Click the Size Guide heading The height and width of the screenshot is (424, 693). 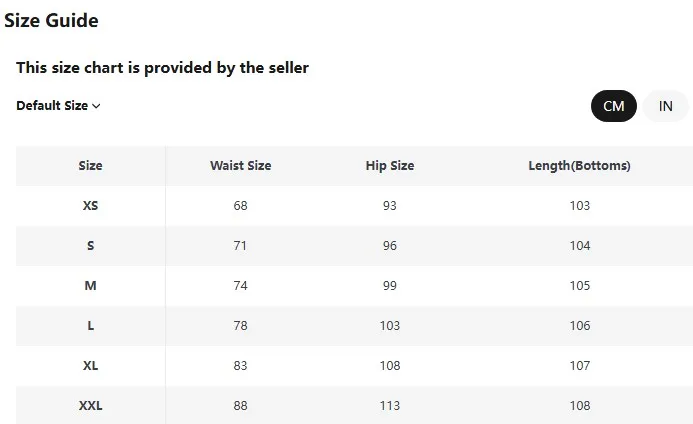coord(51,20)
